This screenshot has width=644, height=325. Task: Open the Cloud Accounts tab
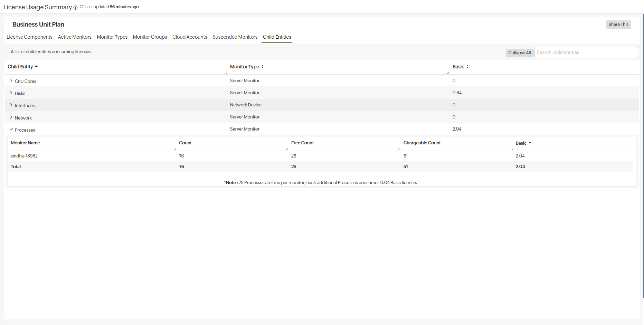(190, 37)
